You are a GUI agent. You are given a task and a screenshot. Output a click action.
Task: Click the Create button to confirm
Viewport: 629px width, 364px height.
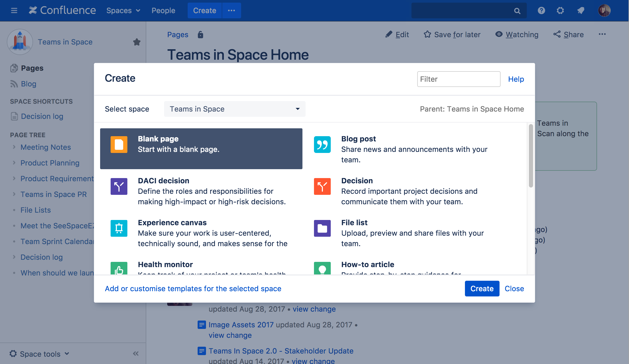pyautogui.click(x=482, y=289)
